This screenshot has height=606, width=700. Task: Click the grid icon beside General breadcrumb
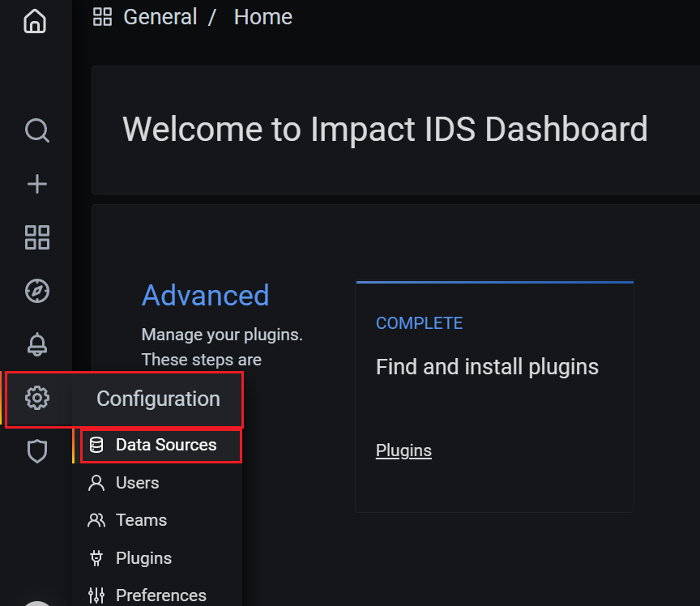point(102,17)
